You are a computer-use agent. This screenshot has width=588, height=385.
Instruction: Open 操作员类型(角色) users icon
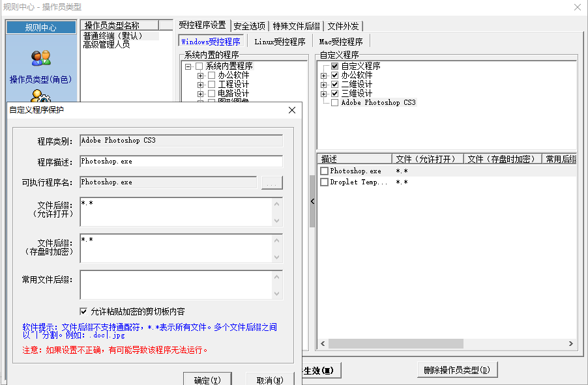[x=41, y=58]
